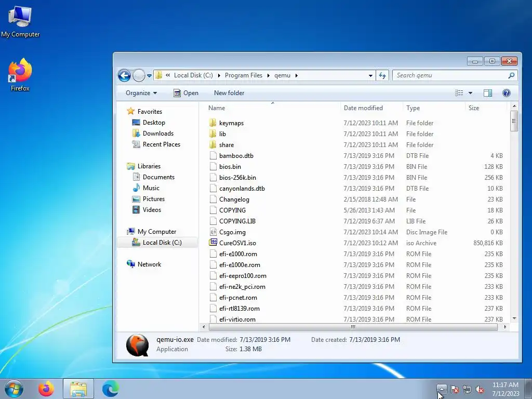Expand the arrow after Program Files breadcrumb

(x=269, y=76)
